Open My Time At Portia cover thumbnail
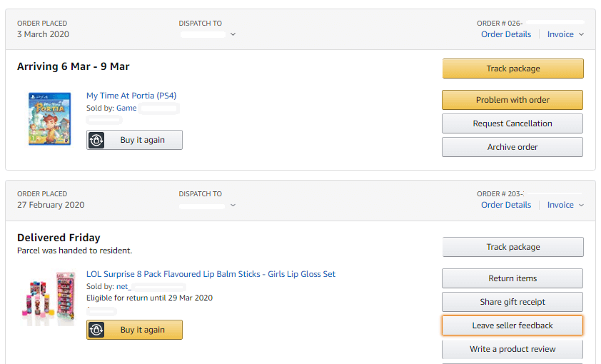 coord(49,118)
